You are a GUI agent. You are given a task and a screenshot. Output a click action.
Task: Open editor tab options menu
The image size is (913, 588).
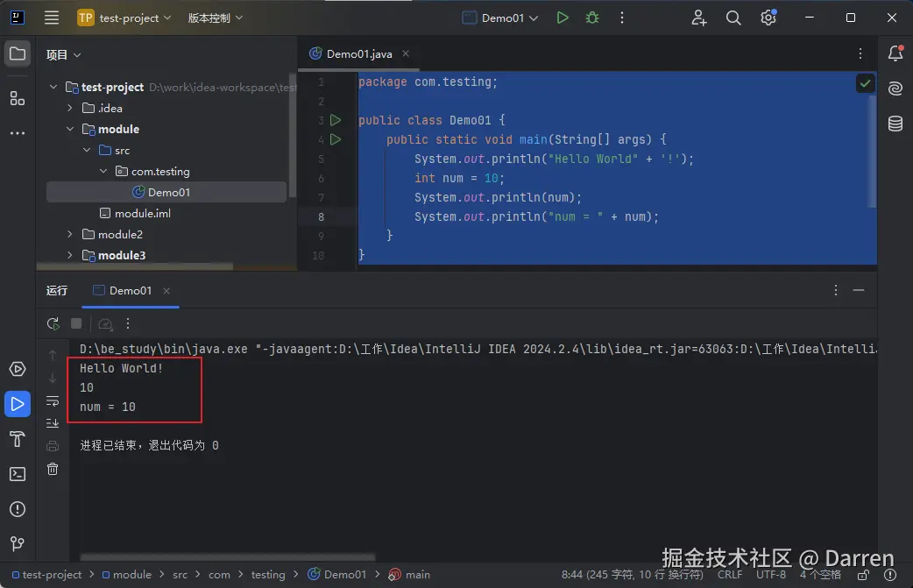860,53
